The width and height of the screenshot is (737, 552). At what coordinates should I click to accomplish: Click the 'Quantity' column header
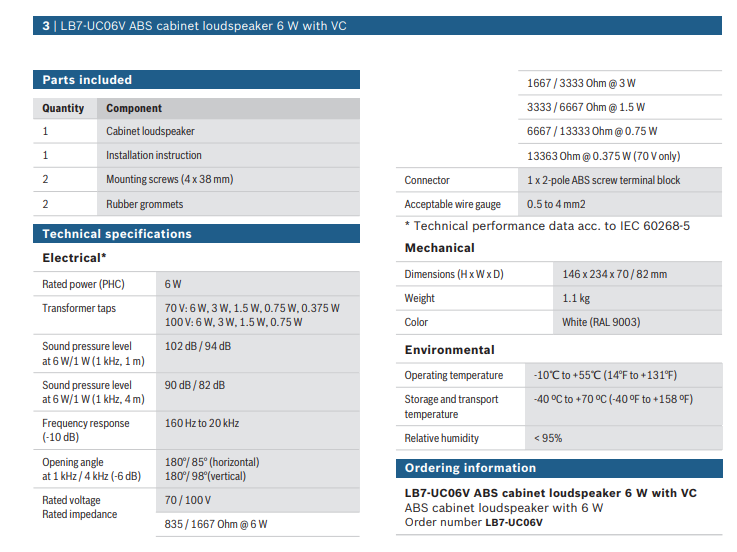tap(63, 108)
